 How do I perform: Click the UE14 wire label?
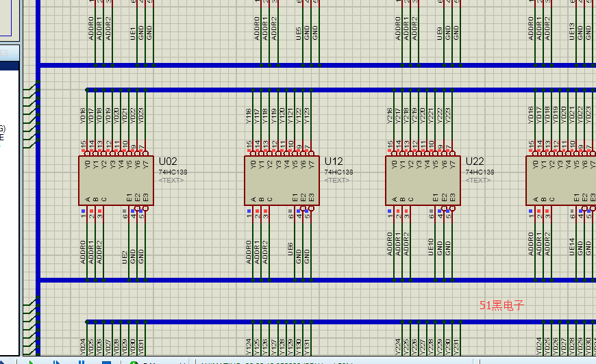[x=572, y=247]
